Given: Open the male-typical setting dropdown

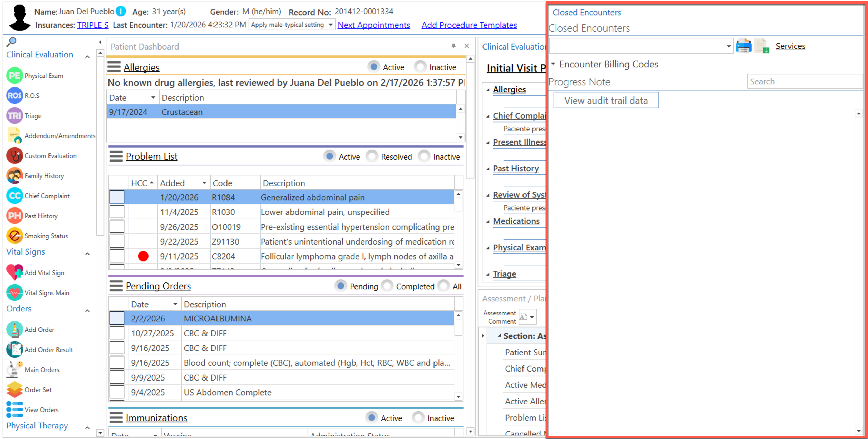Looking at the screenshot, I should (x=331, y=25).
